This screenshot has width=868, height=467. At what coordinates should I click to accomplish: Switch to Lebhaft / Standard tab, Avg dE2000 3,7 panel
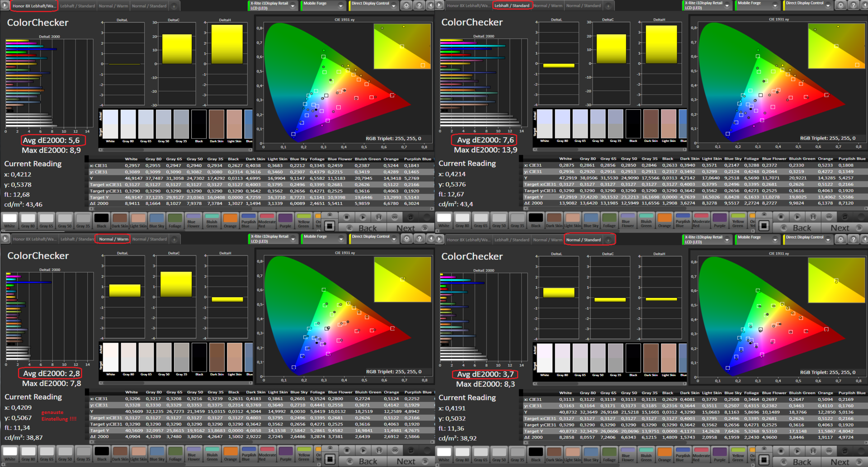coord(511,240)
